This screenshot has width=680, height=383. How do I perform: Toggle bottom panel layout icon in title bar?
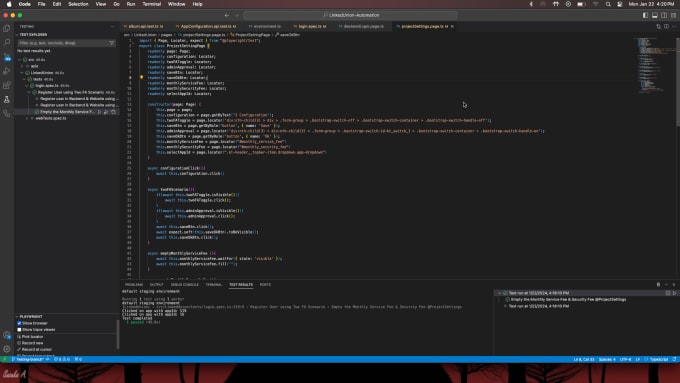pyautogui.click(x=655, y=15)
